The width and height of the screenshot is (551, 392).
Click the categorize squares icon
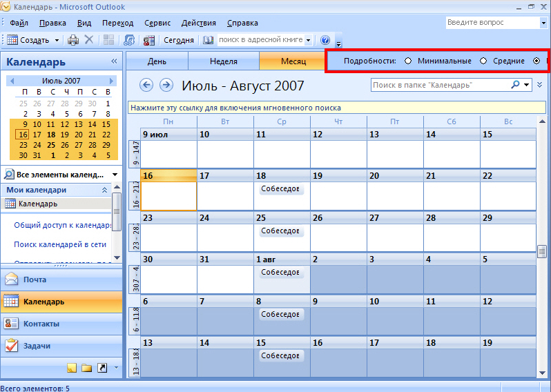[108, 40]
